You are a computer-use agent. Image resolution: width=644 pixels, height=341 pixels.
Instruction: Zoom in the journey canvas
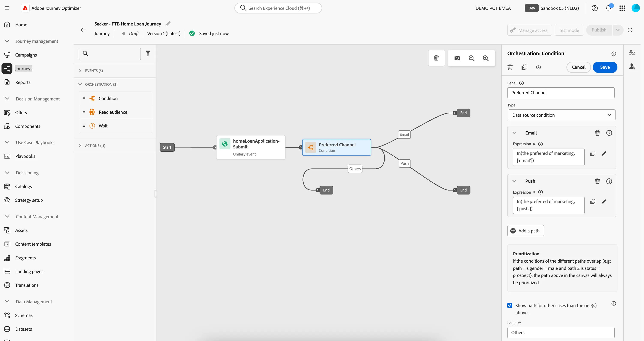point(485,58)
